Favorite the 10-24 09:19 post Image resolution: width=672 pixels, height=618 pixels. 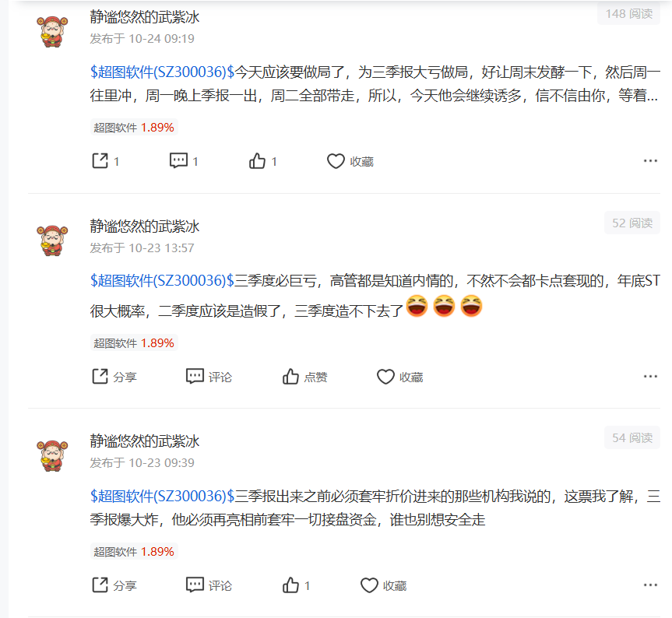pyautogui.click(x=350, y=161)
